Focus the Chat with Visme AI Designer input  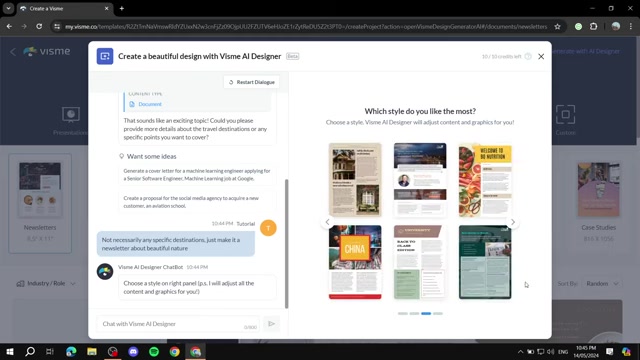[178, 324]
